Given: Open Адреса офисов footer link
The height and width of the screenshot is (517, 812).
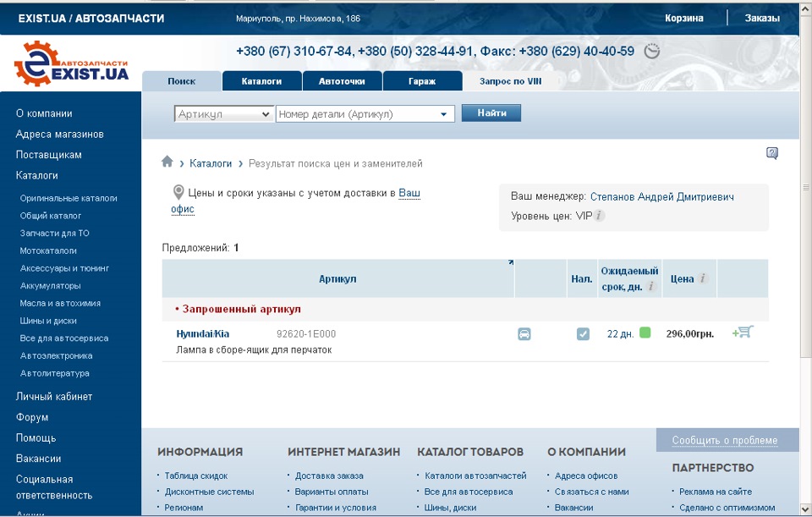Looking at the screenshot, I should [x=586, y=476].
